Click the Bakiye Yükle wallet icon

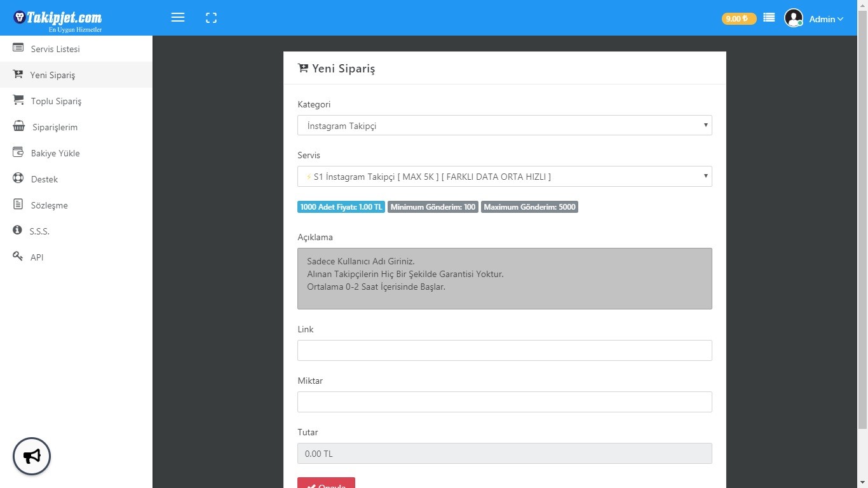click(x=18, y=152)
